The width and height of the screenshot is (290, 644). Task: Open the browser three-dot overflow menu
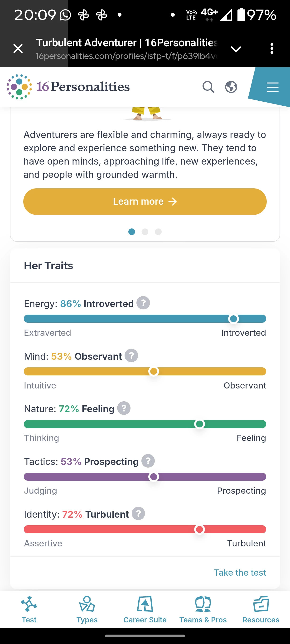272,48
